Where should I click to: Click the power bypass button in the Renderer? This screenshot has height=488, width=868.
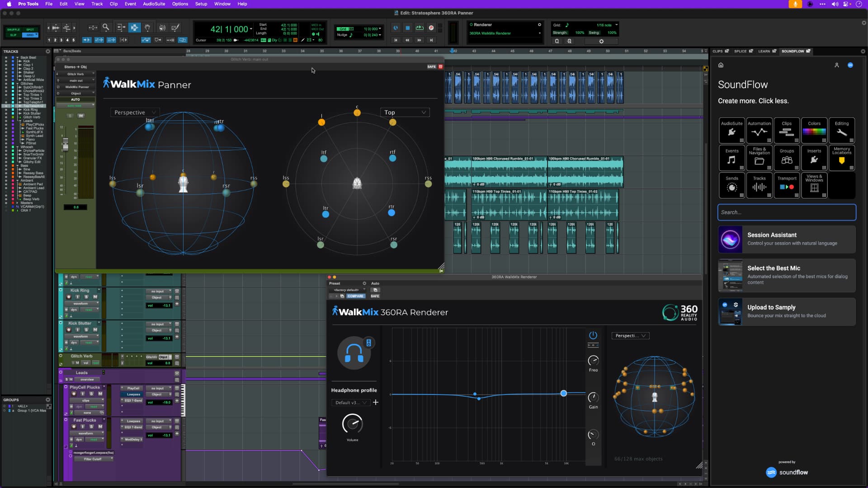pyautogui.click(x=594, y=336)
